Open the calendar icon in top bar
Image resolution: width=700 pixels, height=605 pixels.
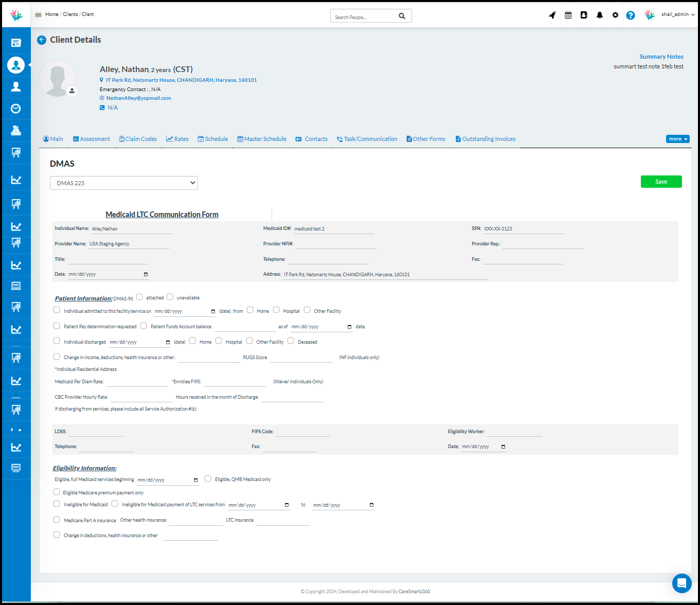coord(568,15)
